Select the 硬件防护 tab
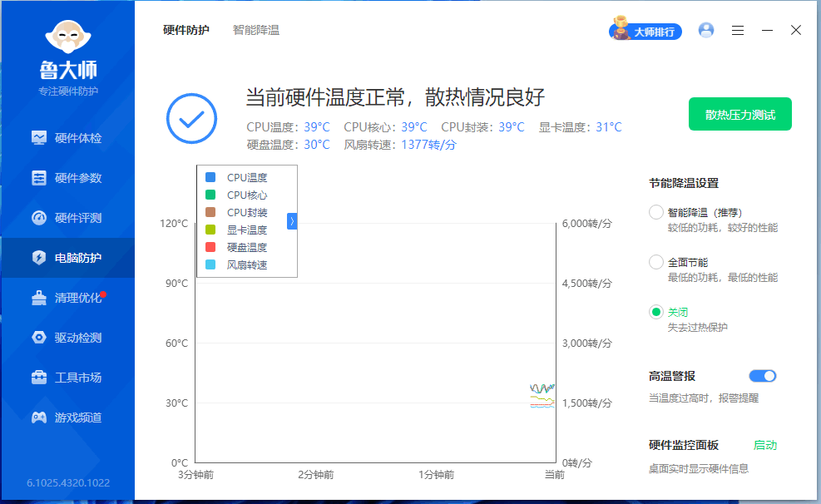This screenshot has width=821, height=504. [x=186, y=30]
